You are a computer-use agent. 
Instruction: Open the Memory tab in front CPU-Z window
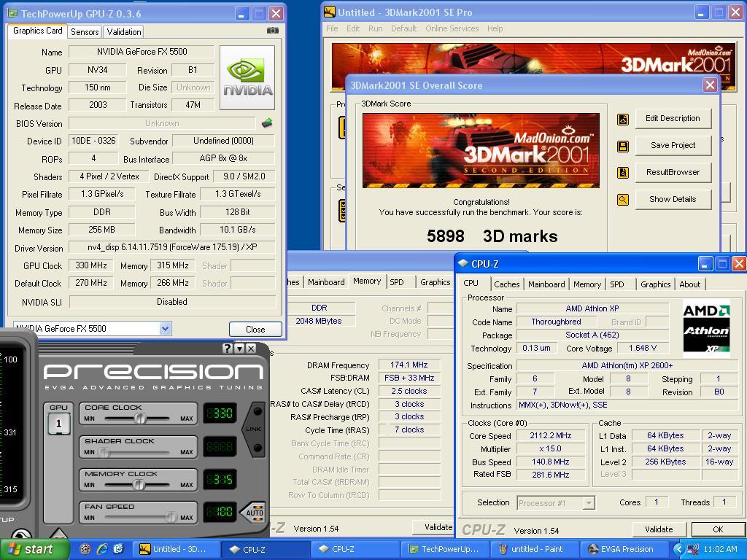pos(587,284)
